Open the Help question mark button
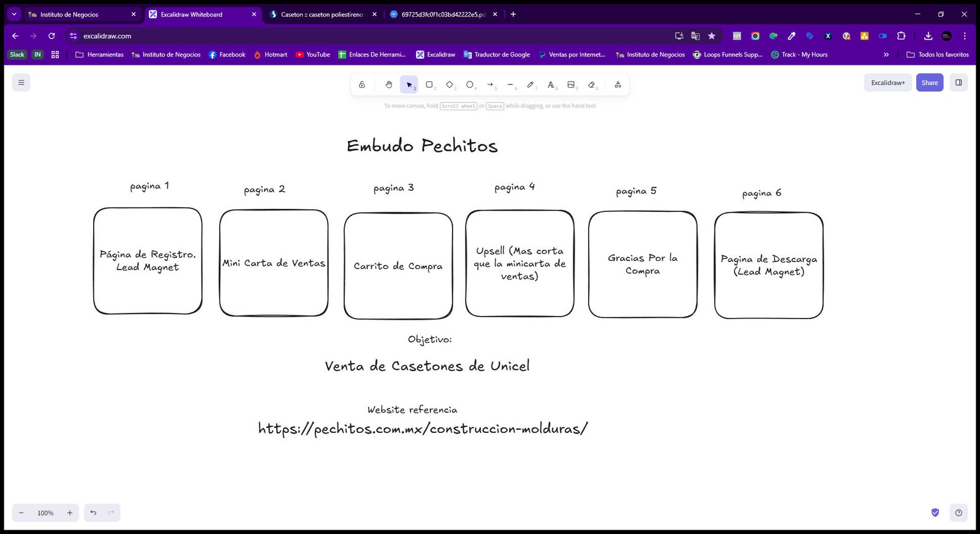 pyautogui.click(x=959, y=513)
